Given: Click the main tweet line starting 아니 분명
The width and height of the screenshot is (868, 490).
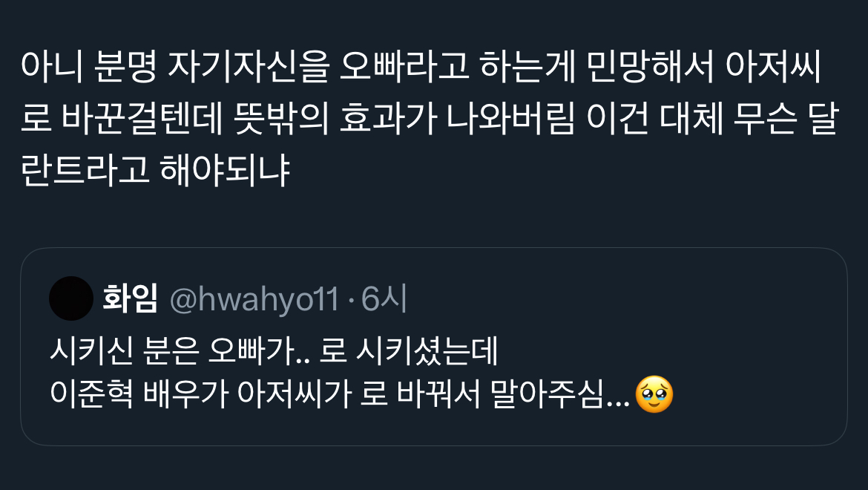Looking at the screenshot, I should (x=421, y=66).
